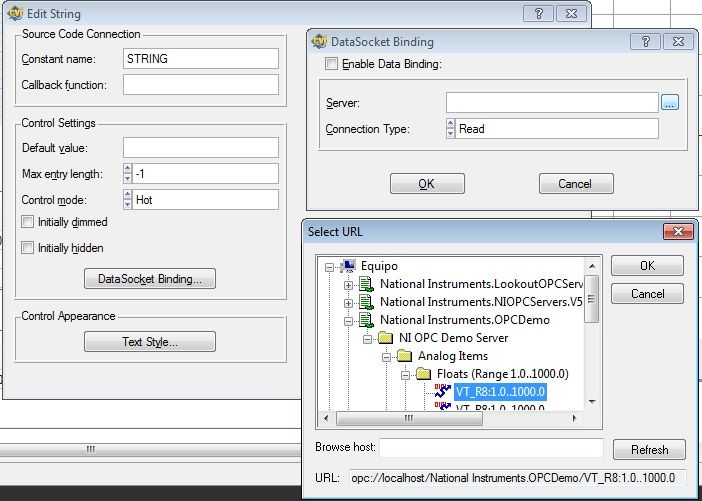Select the Analog Items tree label

(453, 356)
